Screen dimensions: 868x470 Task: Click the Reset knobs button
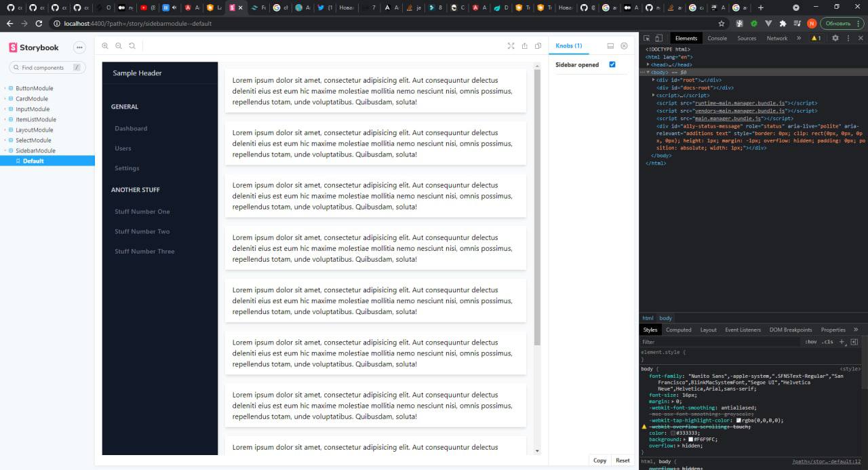(623, 461)
